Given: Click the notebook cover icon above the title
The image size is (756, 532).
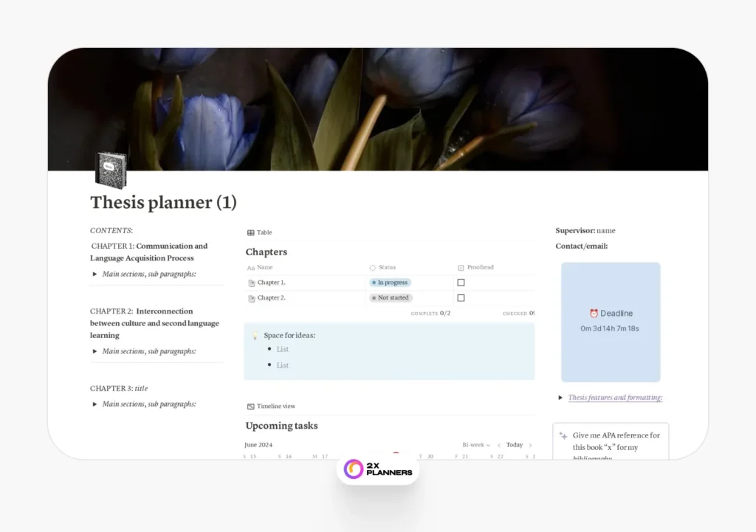Looking at the screenshot, I should pyautogui.click(x=111, y=169).
